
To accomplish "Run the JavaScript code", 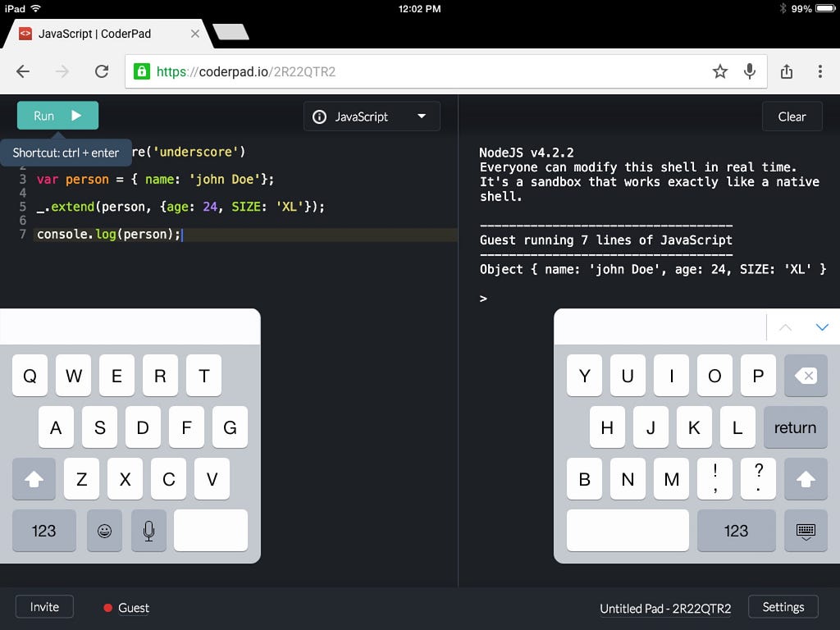I will [x=57, y=116].
